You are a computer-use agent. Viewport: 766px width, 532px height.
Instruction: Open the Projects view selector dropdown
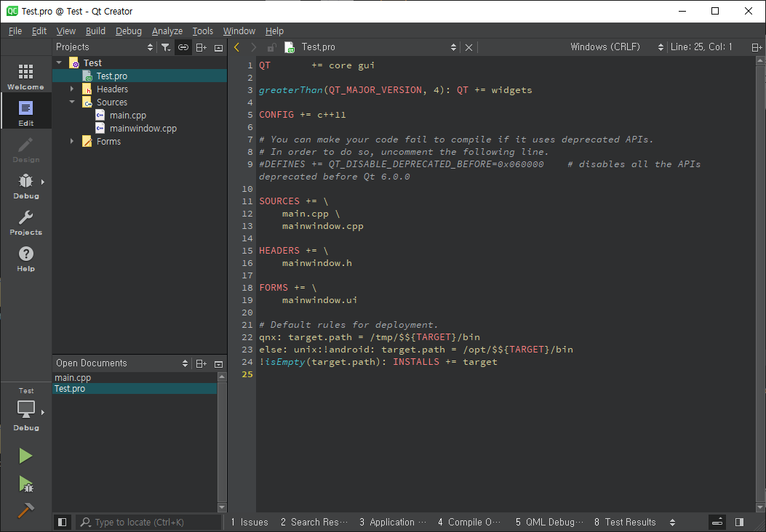coord(150,47)
